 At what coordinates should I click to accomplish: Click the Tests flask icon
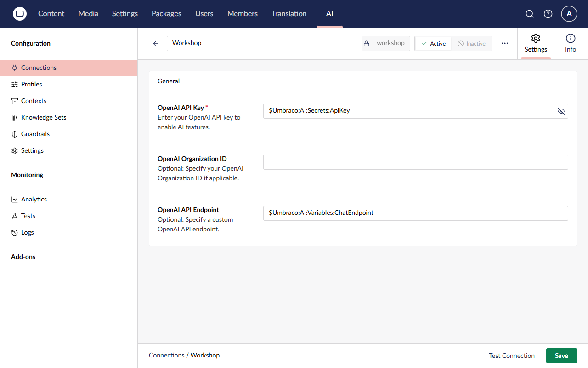point(15,216)
